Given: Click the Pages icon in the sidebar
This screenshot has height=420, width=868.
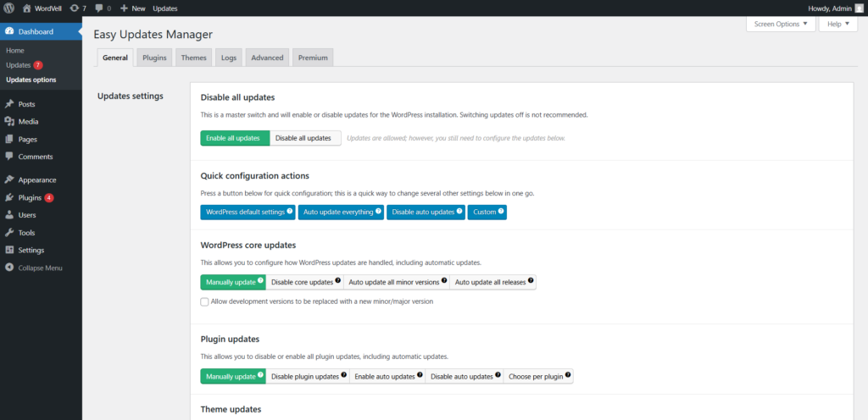Looking at the screenshot, I should [x=9, y=139].
